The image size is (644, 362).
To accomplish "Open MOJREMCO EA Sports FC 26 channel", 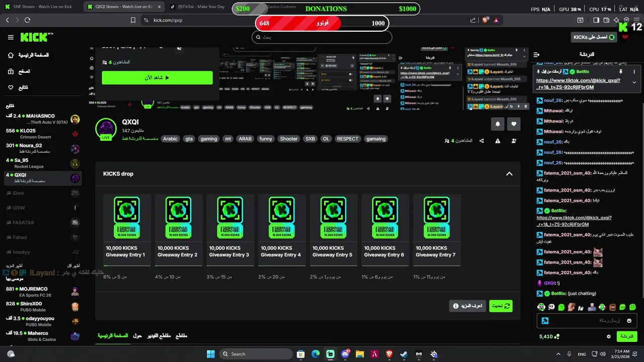I will [x=43, y=292].
